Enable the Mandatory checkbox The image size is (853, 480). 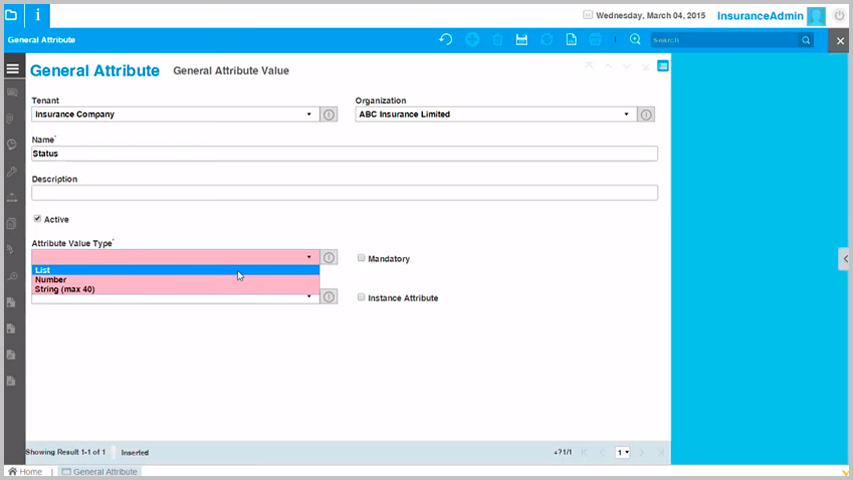[x=361, y=258]
